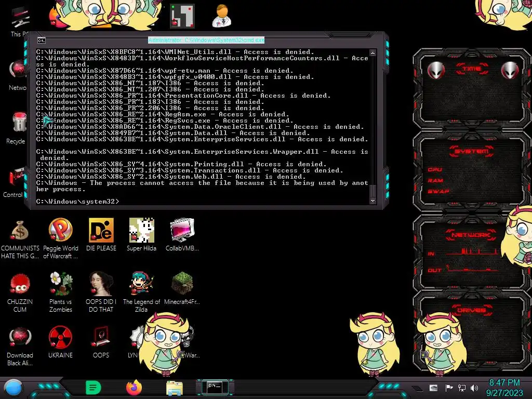Click the DRIVES gadget header
The width and height of the screenshot is (532, 399).
click(x=472, y=310)
